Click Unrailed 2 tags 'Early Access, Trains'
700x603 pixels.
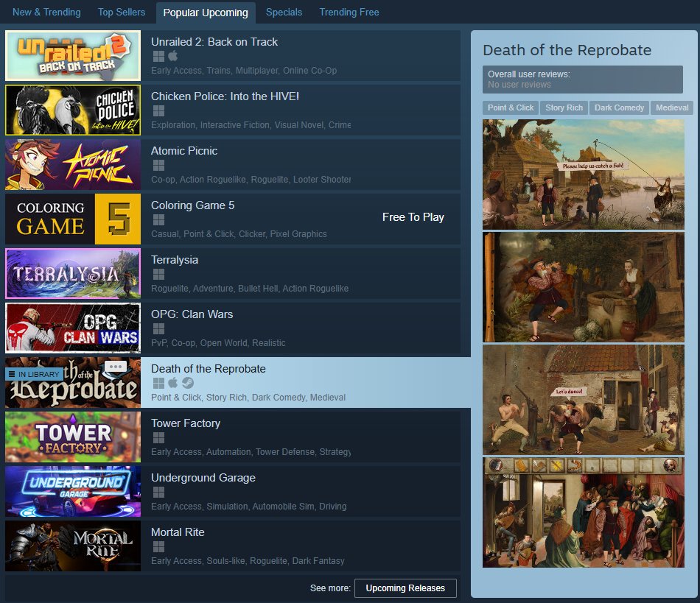click(191, 71)
